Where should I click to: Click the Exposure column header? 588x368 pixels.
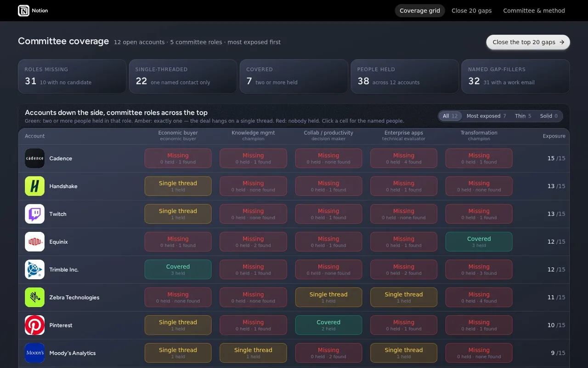[x=554, y=136]
